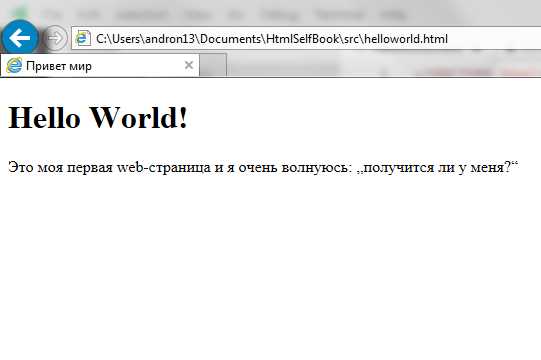
Task: Close the 'Привет мир' tab
Action: [189, 65]
